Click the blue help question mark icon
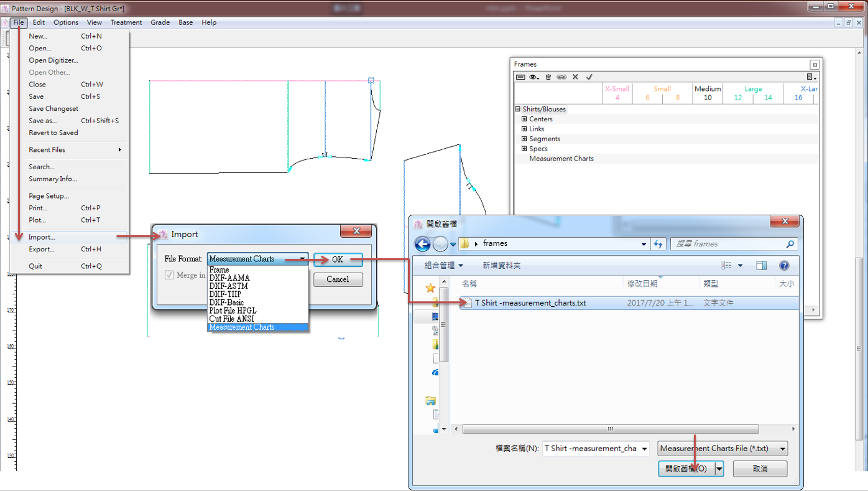This screenshot has height=491, width=868. [784, 266]
